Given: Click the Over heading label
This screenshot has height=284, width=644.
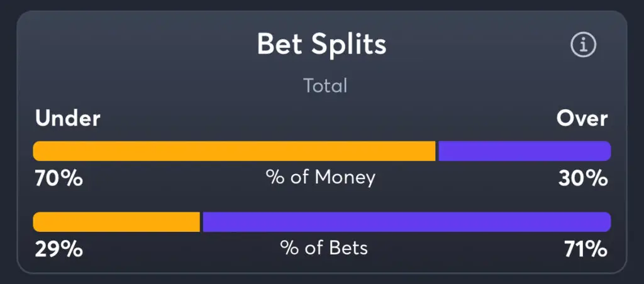Looking at the screenshot, I should [x=582, y=119].
